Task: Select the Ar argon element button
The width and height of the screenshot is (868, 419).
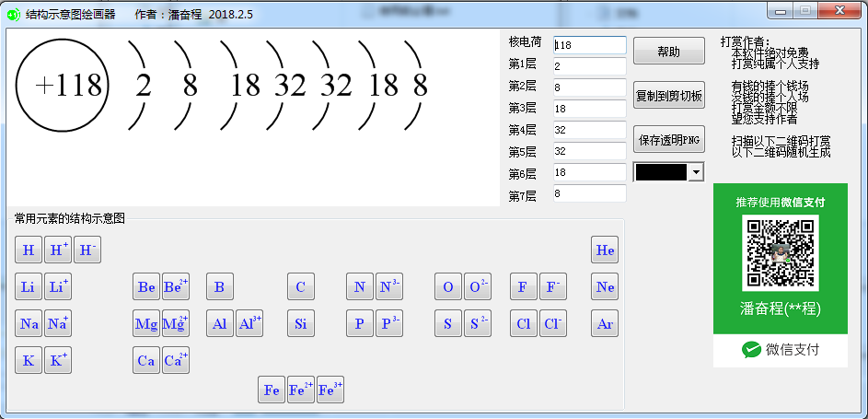Action: click(x=605, y=324)
